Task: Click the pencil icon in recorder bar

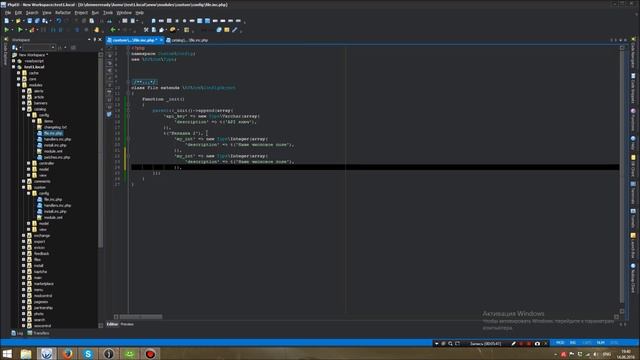Action: point(513,344)
